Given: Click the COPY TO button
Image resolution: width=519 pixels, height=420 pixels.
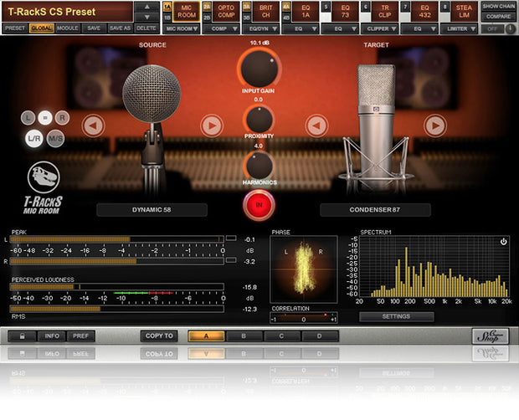Looking at the screenshot, I should coord(159,336).
